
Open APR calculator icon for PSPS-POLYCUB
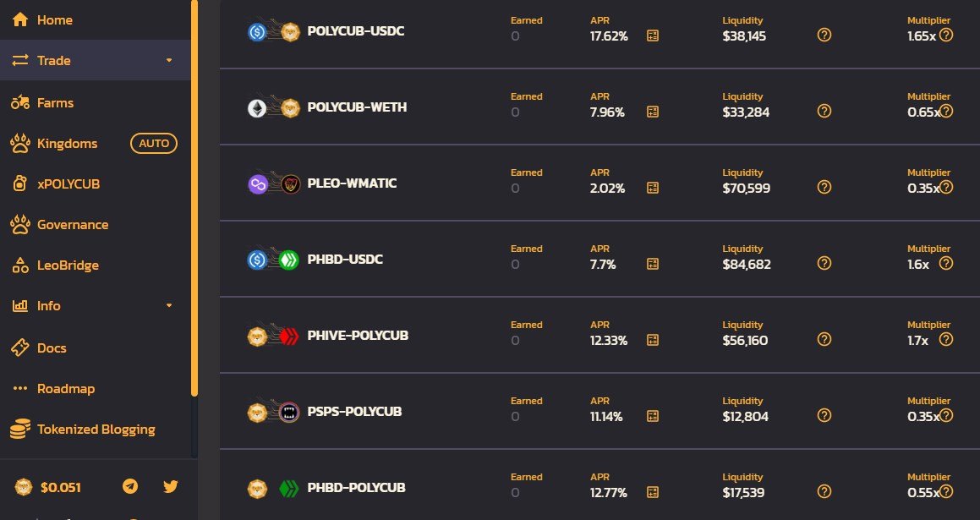[x=653, y=416]
